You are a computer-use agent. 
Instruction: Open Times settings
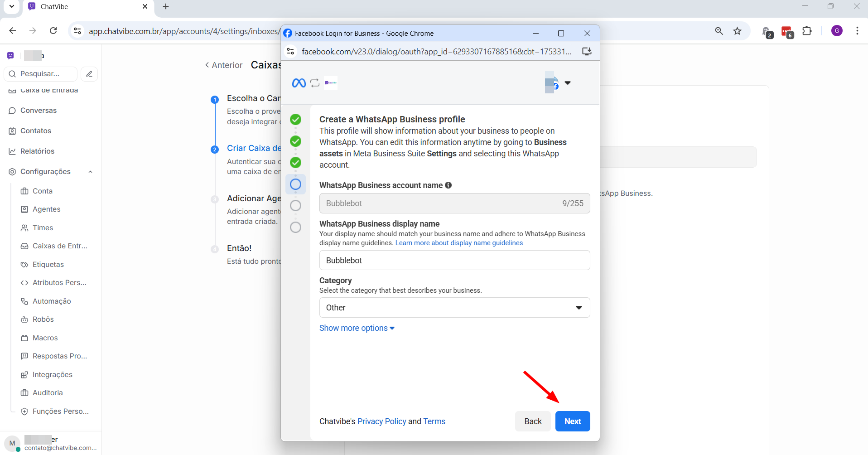pyautogui.click(x=43, y=227)
